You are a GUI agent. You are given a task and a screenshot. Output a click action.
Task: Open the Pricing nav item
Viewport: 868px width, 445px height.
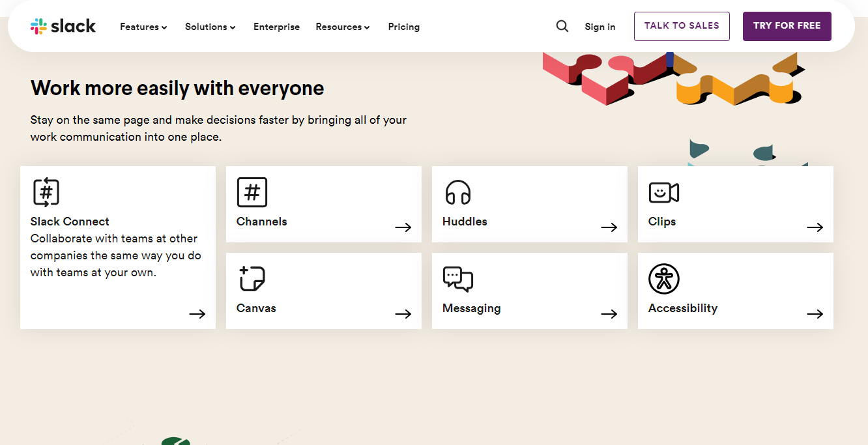pyautogui.click(x=404, y=27)
